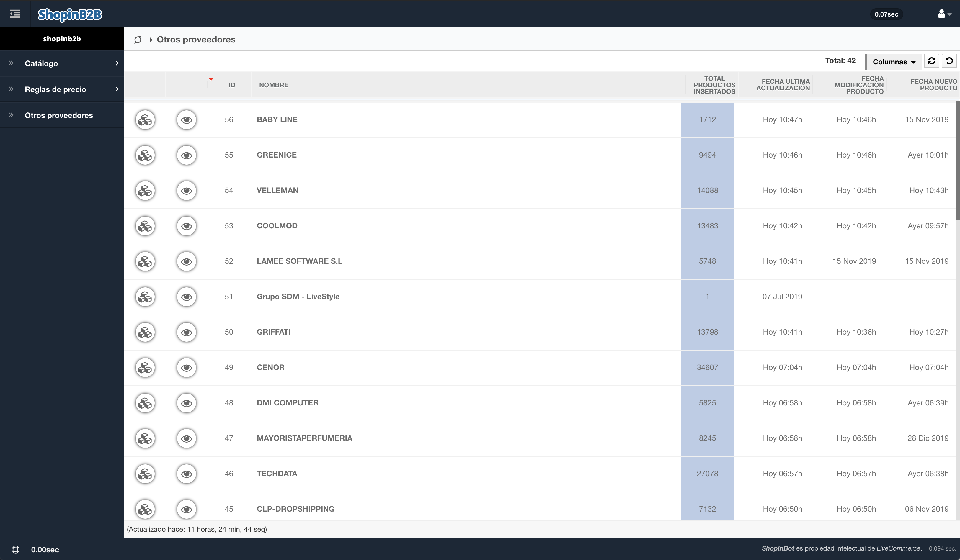Click the products boxes icon for GRIFFATI
The height and width of the screenshot is (560, 960).
tap(145, 332)
